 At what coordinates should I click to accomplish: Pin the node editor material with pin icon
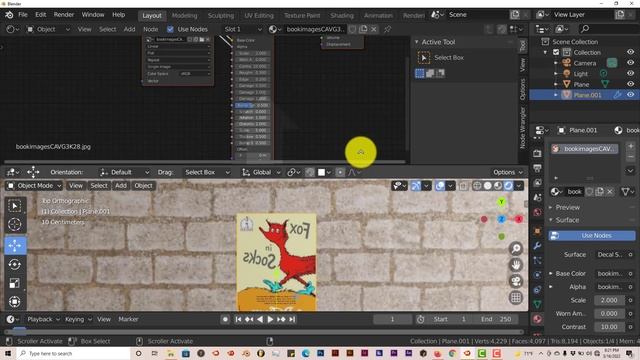tap(387, 29)
